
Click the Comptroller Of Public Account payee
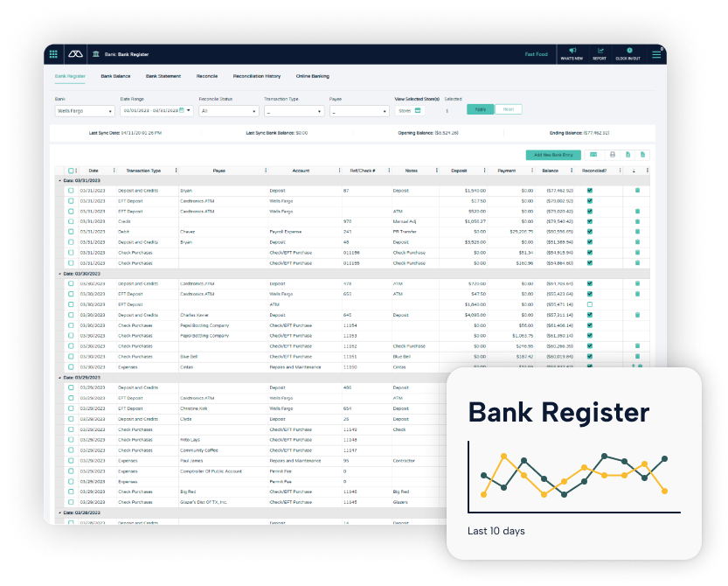click(x=211, y=471)
